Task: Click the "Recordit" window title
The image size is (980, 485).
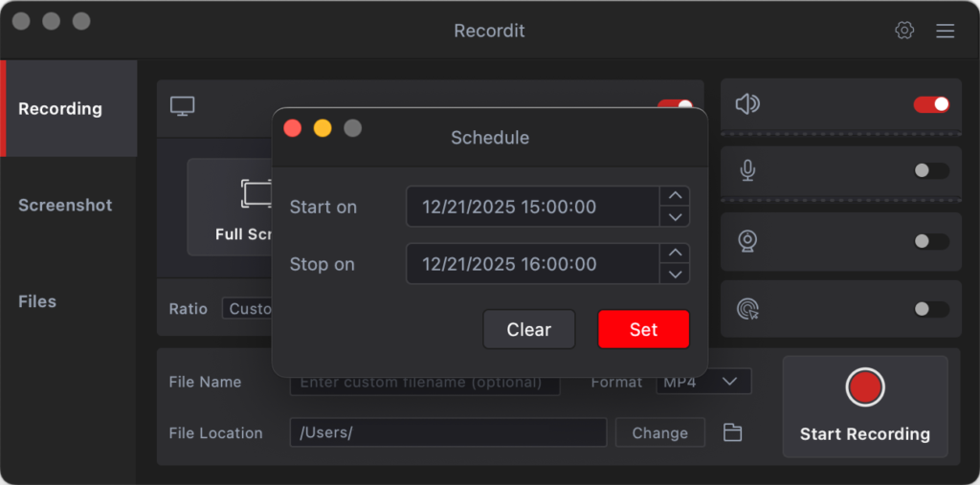Action: click(489, 31)
